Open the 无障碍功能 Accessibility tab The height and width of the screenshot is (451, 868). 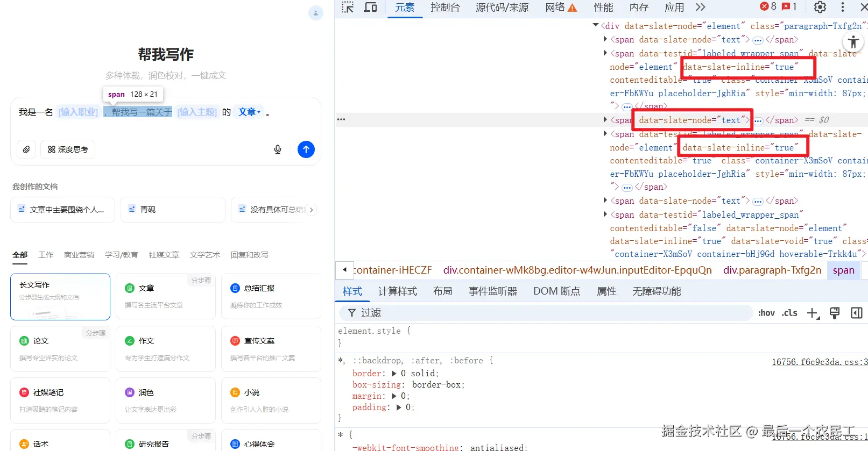pos(657,291)
